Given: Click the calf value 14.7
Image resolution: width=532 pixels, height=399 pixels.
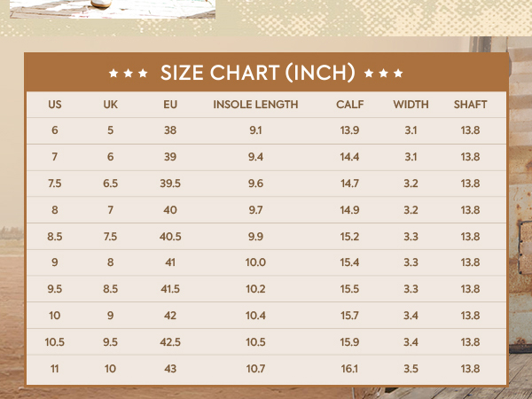Looking at the screenshot, I should 349,184.
